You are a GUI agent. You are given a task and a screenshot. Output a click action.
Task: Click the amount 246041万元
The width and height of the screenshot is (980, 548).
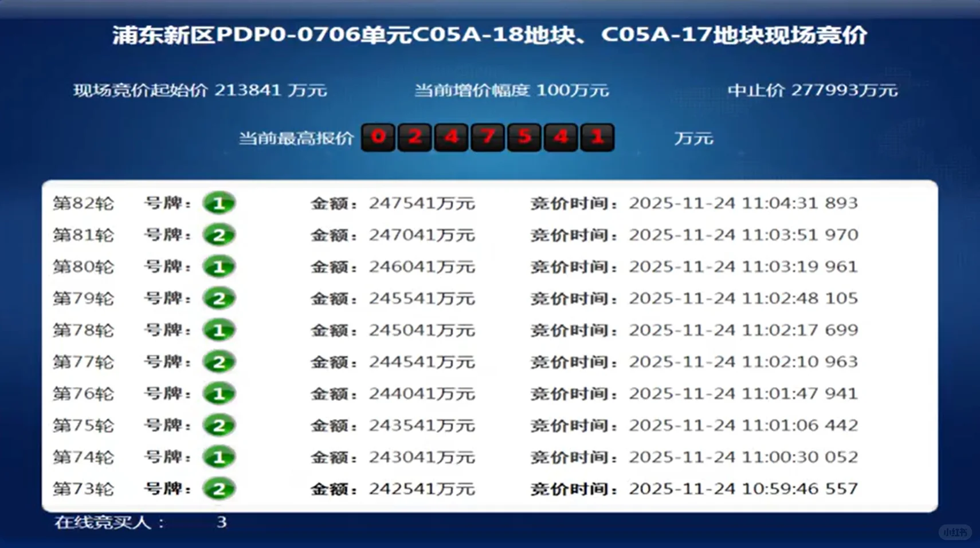click(422, 267)
